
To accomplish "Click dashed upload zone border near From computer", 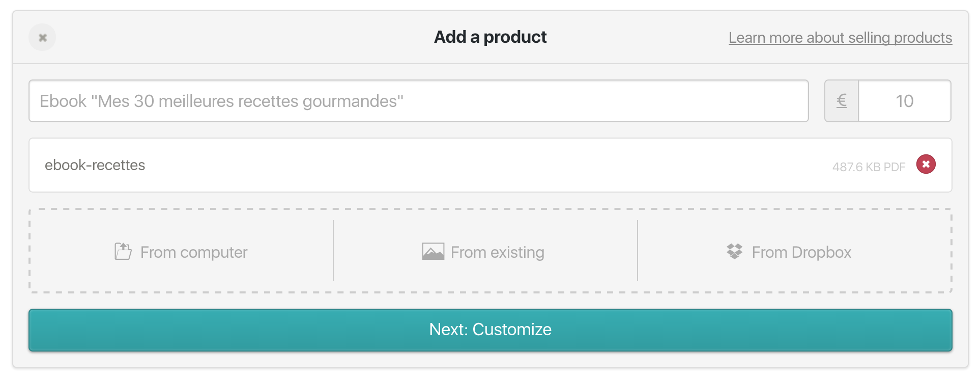I will [30, 251].
